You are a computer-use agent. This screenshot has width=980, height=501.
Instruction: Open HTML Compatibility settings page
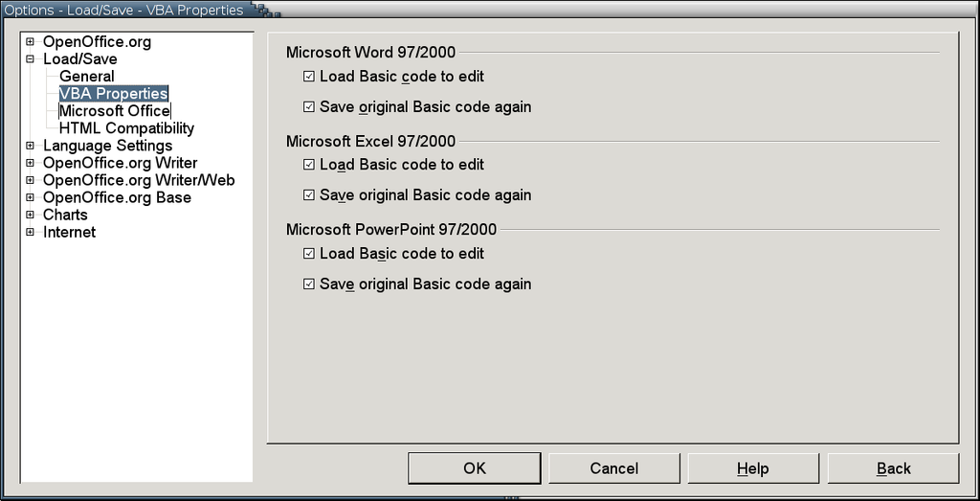[x=126, y=128]
